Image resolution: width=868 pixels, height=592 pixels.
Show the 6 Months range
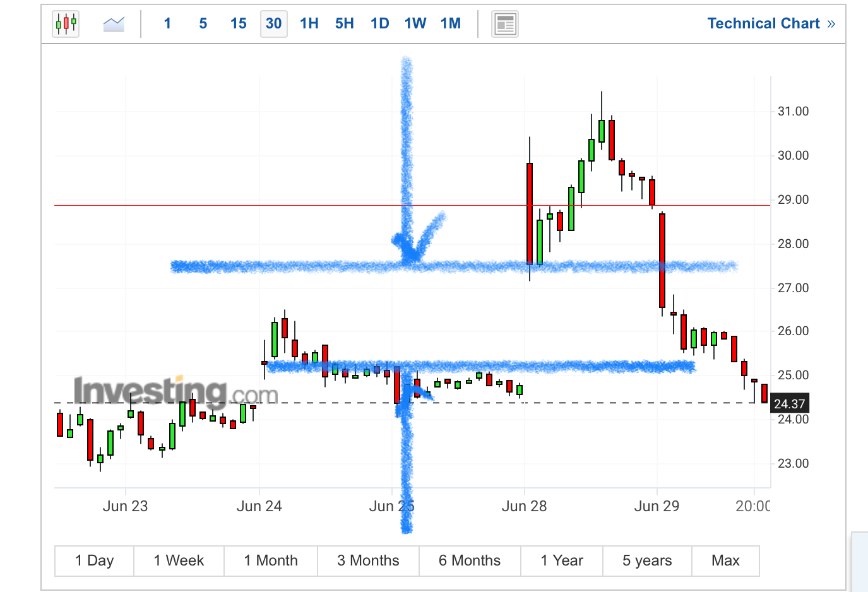(x=470, y=560)
